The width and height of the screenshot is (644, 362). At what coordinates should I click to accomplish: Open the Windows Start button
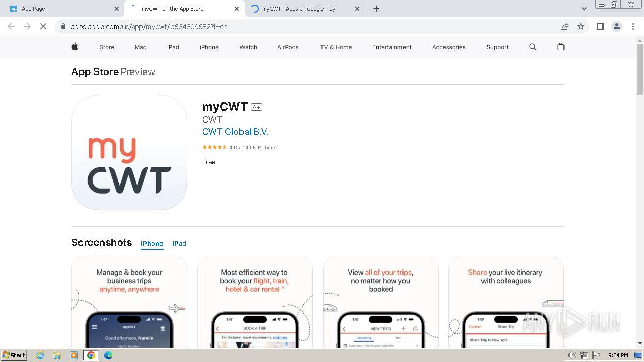[x=14, y=355]
